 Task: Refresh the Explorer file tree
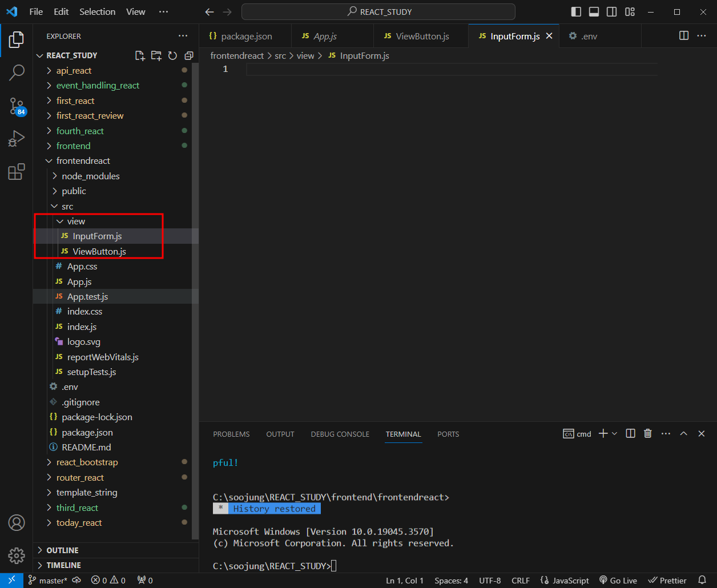[172, 55]
